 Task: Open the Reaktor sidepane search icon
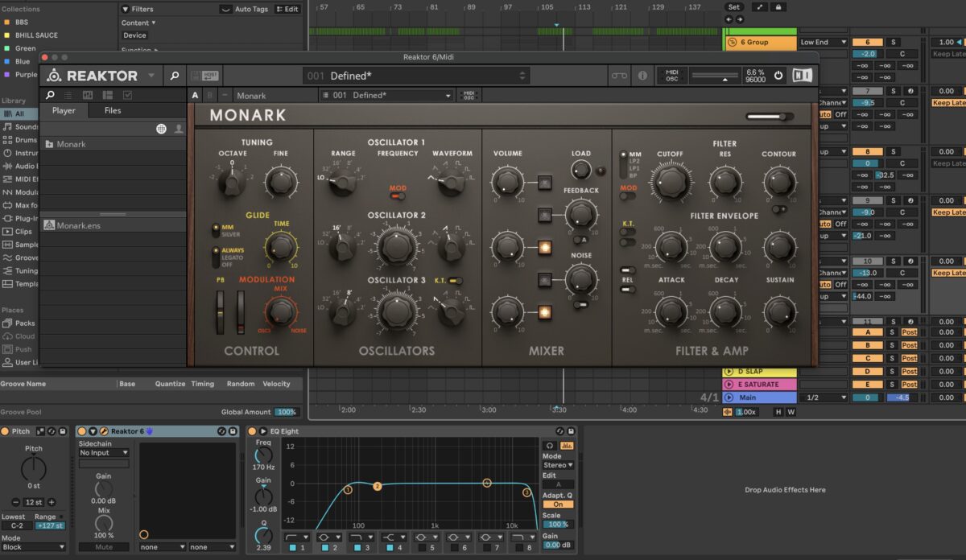point(50,95)
